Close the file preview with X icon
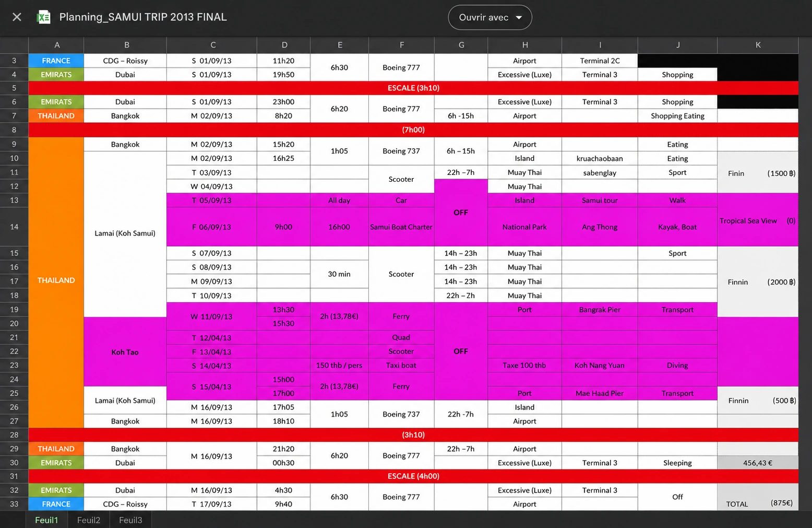 tap(17, 17)
